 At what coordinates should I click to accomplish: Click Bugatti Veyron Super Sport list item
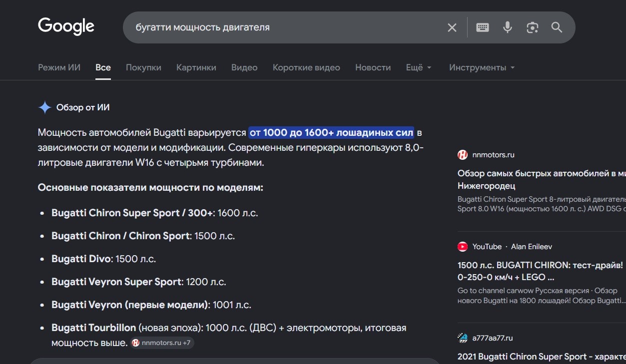139,282
